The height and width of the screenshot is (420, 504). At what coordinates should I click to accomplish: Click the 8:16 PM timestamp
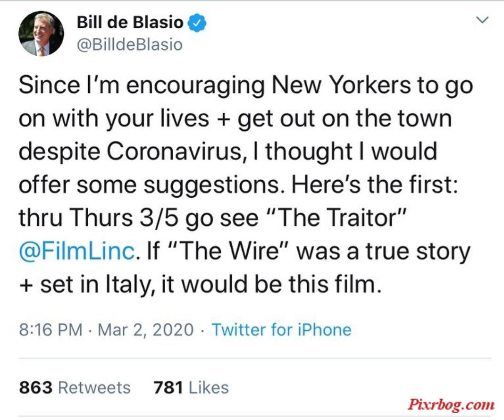click(50, 330)
